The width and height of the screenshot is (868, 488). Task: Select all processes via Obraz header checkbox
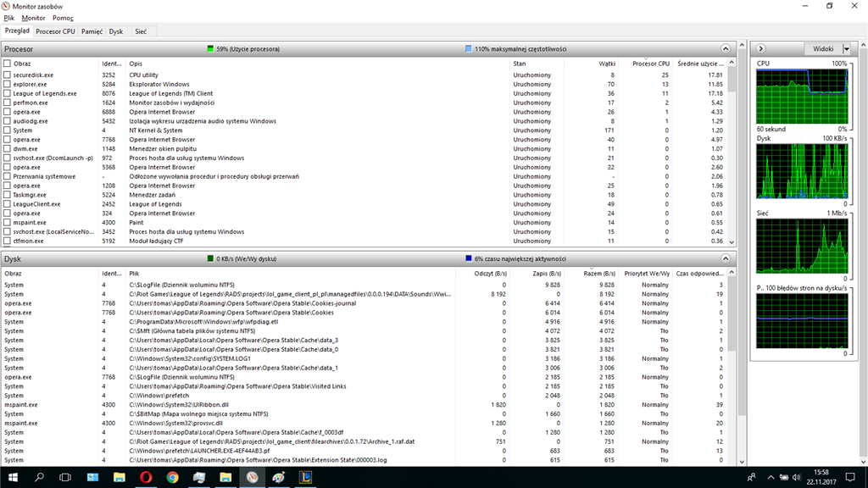tap(7, 64)
